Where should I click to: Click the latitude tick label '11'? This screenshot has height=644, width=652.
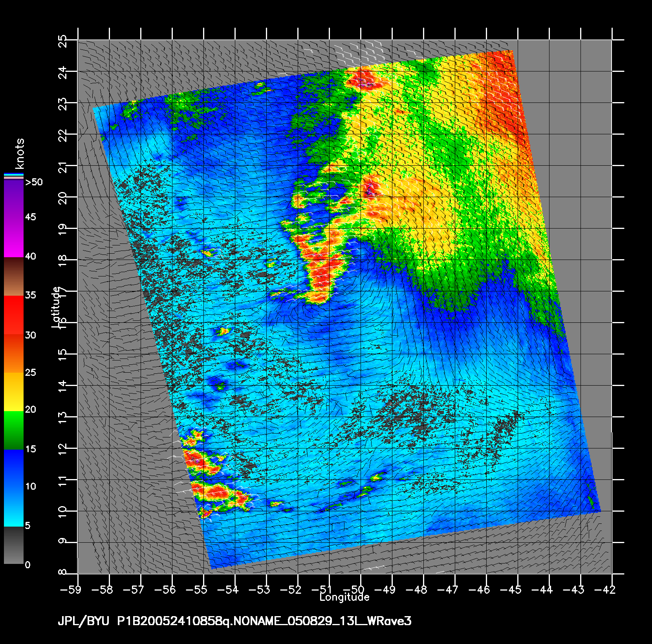click(x=63, y=481)
